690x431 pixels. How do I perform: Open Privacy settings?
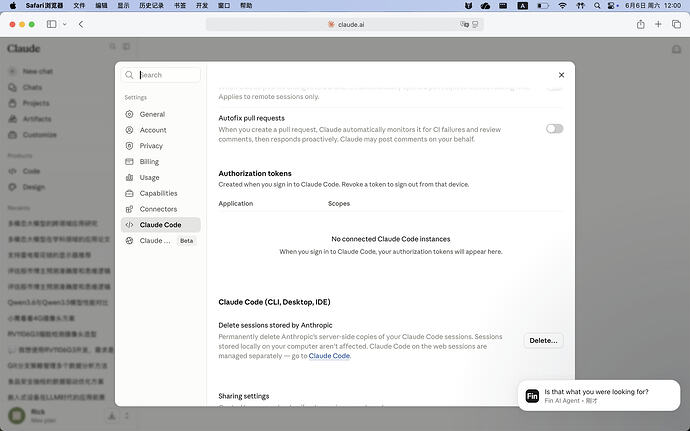tap(161, 146)
